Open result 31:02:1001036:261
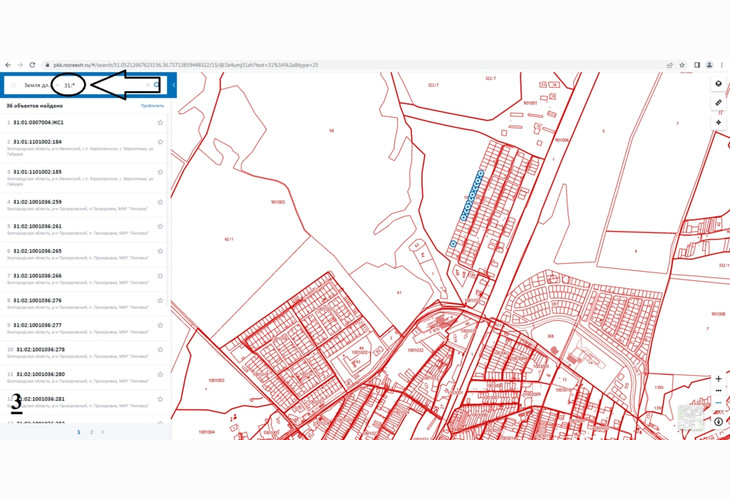Image resolution: width=730 pixels, height=500 pixels. click(x=37, y=226)
